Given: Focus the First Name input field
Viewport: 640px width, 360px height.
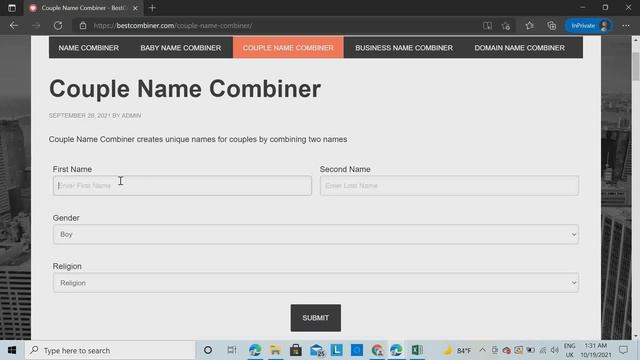Looking at the screenshot, I should (x=182, y=186).
